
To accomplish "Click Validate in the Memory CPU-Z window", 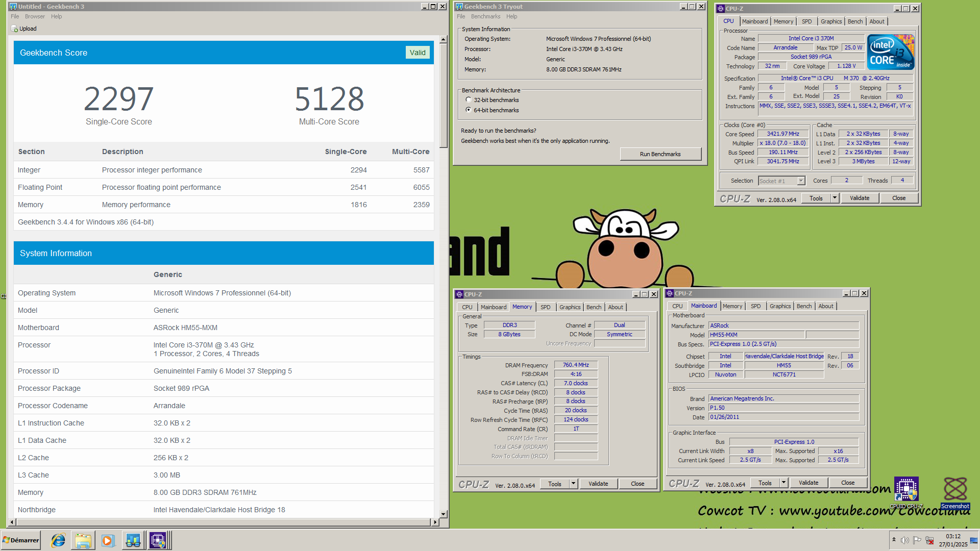I will click(598, 484).
